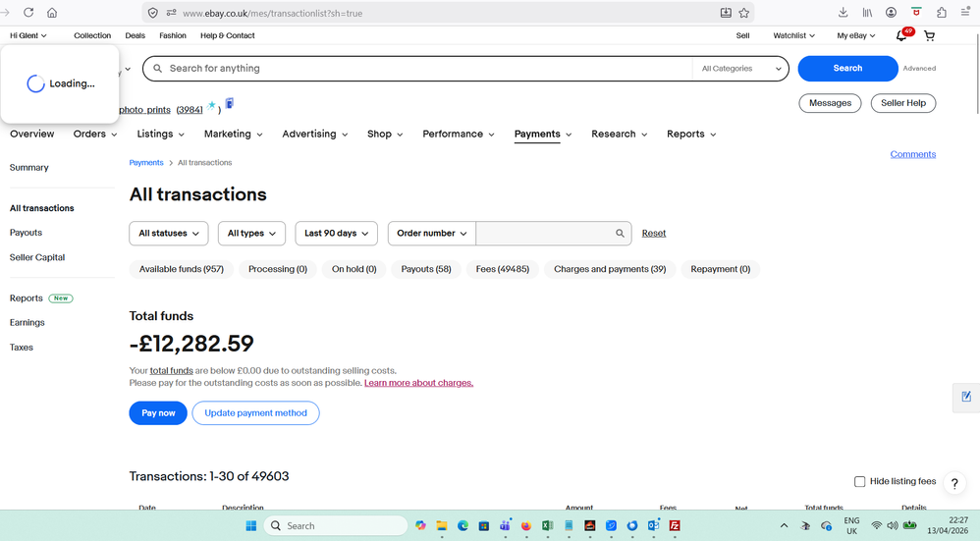Open the feedback pencil tab on right edge
This screenshot has height=541, width=980.
966,397
